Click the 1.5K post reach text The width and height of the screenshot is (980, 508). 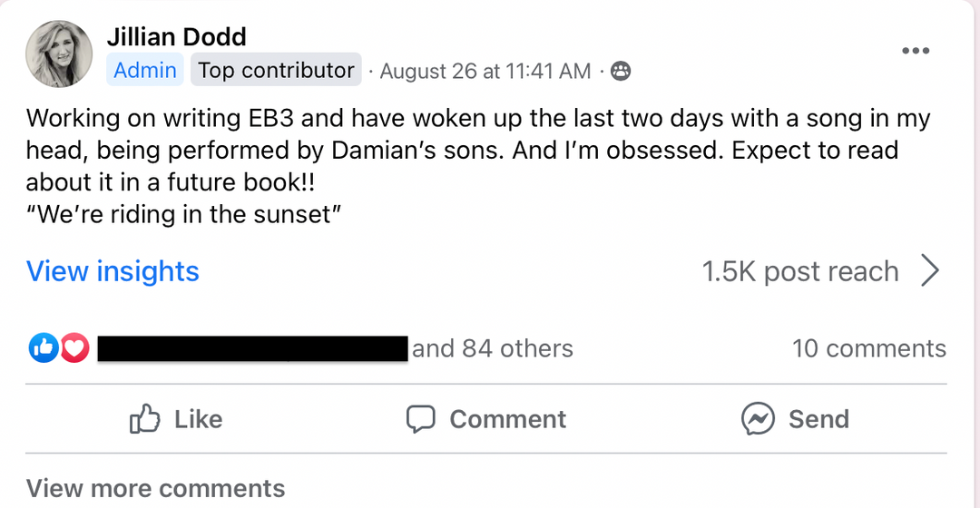pos(799,271)
